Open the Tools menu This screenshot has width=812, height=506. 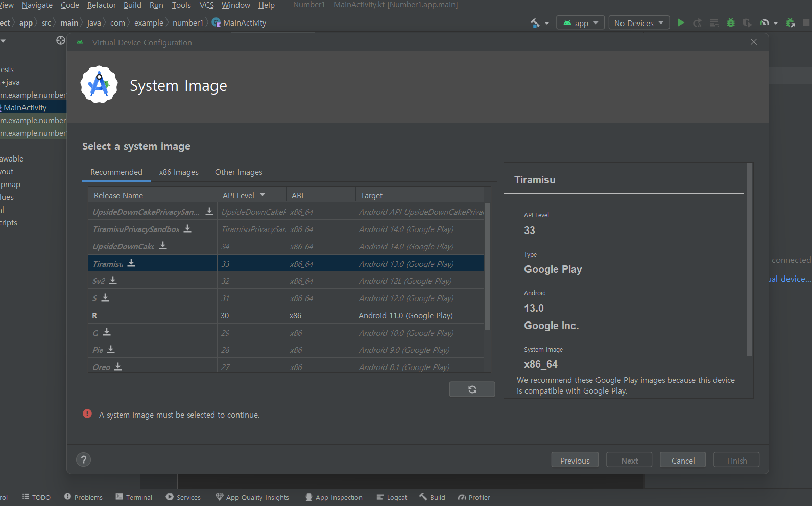(181, 5)
